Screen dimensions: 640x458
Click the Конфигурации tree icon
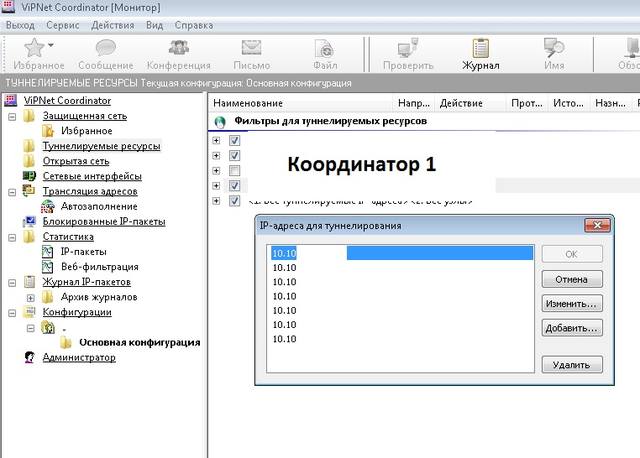[x=29, y=312]
